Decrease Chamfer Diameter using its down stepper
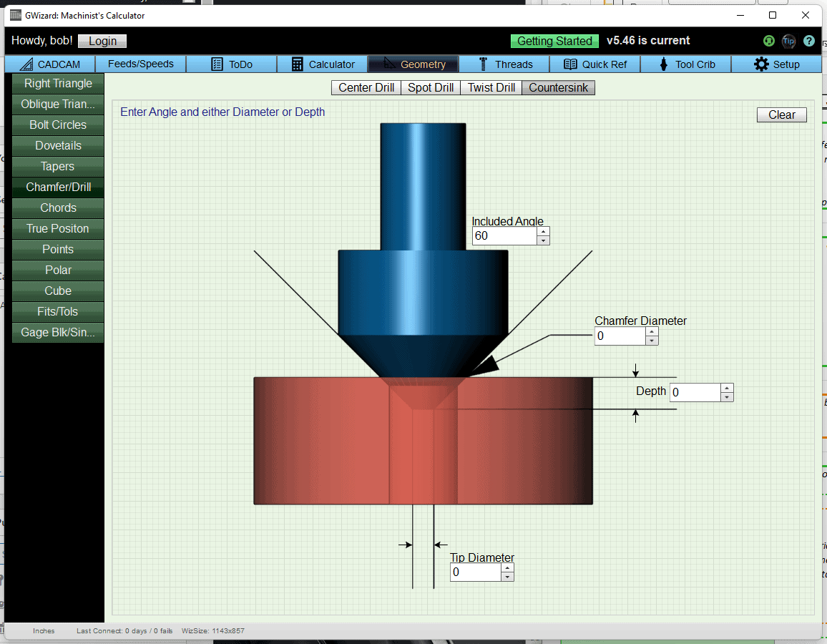Viewport: 827px width, 644px height. 652,340
